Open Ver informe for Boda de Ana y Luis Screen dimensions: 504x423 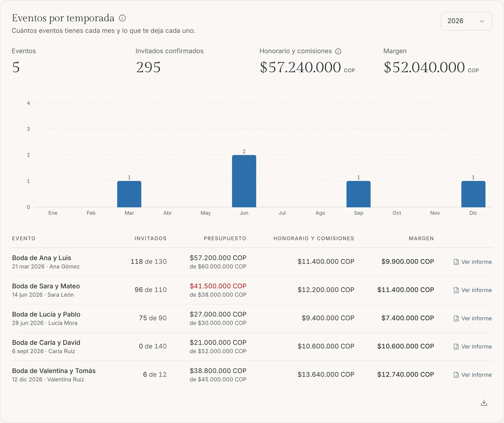pos(473,262)
